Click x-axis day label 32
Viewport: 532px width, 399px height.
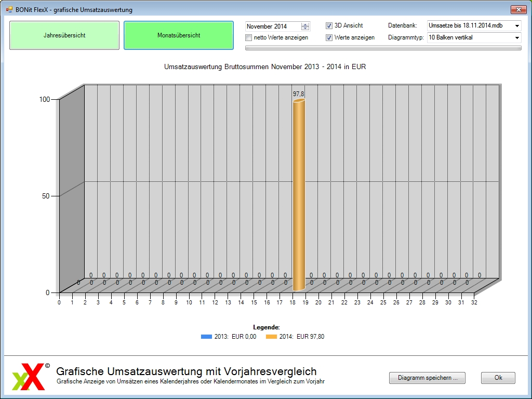474,302
